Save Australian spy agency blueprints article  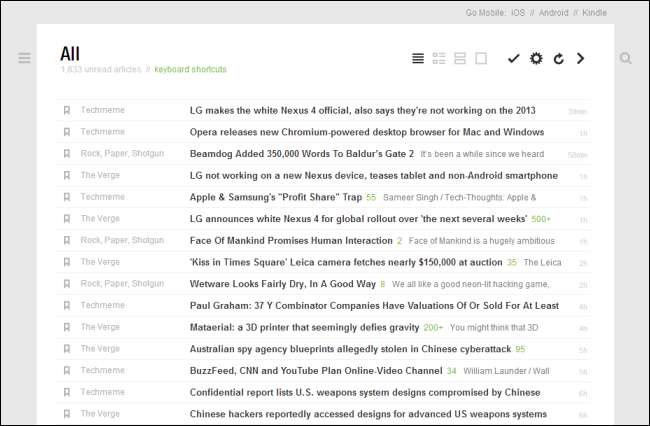point(67,349)
